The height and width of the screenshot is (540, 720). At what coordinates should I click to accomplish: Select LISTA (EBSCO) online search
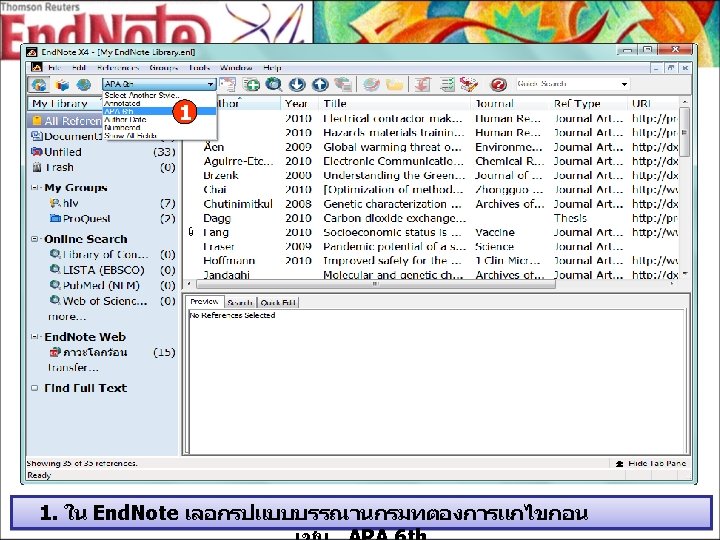click(x=102, y=270)
